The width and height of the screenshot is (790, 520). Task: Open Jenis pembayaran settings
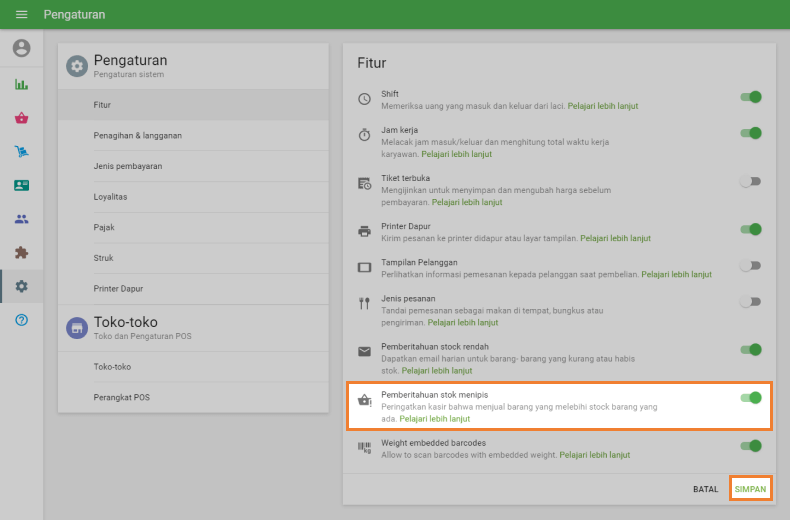[x=128, y=166]
